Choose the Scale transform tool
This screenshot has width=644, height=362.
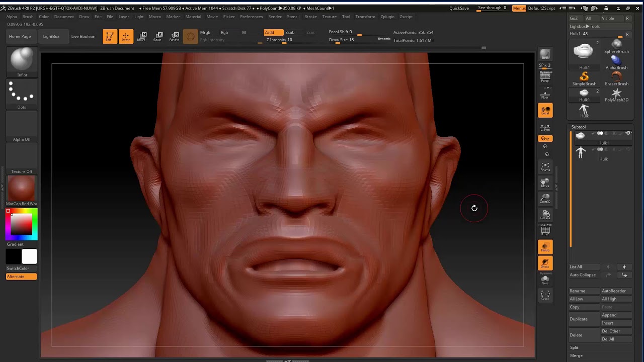coord(158,36)
